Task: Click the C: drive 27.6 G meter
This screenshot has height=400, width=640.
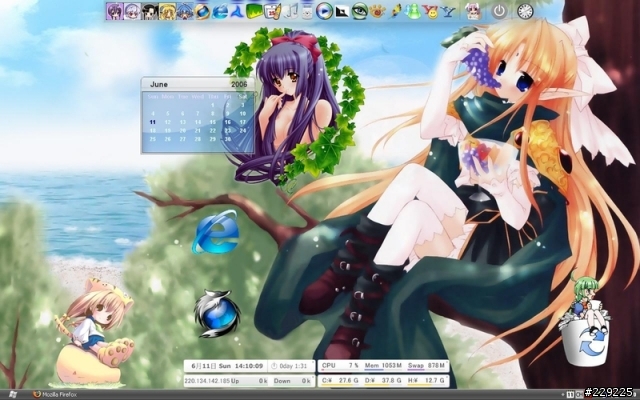Action: tap(340, 380)
